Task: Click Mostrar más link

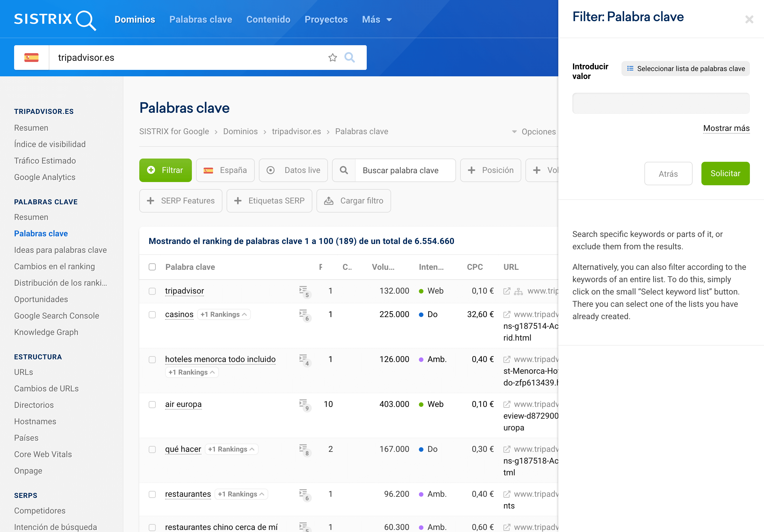Action: [x=726, y=128]
